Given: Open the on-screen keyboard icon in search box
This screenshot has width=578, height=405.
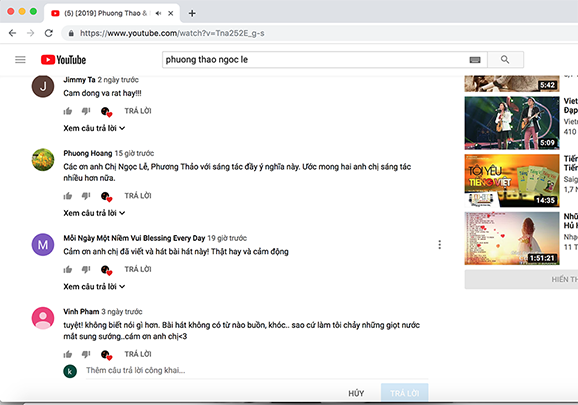Looking at the screenshot, I should point(475,60).
